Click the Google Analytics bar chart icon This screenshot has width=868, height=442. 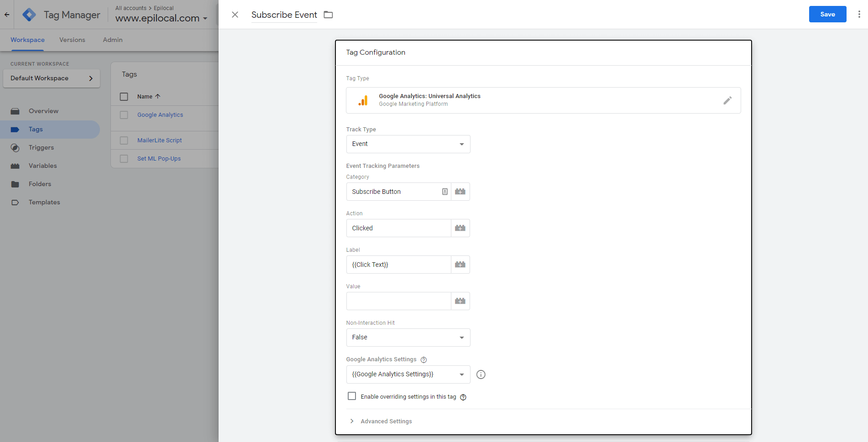[363, 100]
